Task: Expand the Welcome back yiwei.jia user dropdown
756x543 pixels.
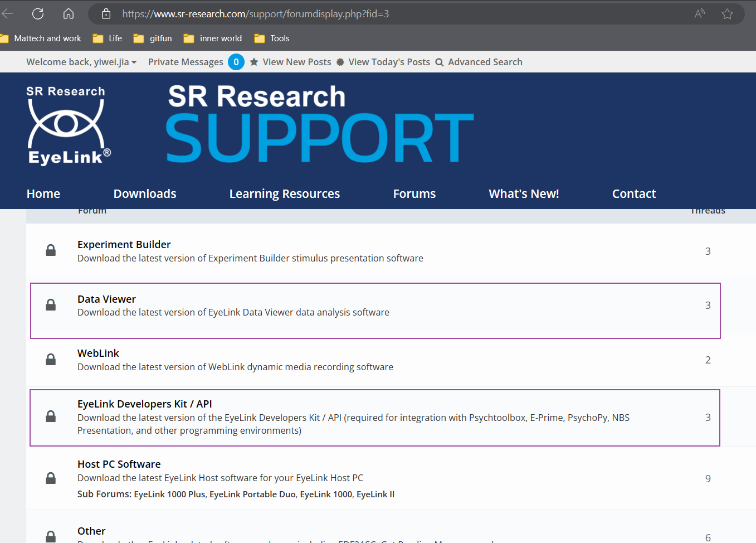Action: (x=81, y=62)
